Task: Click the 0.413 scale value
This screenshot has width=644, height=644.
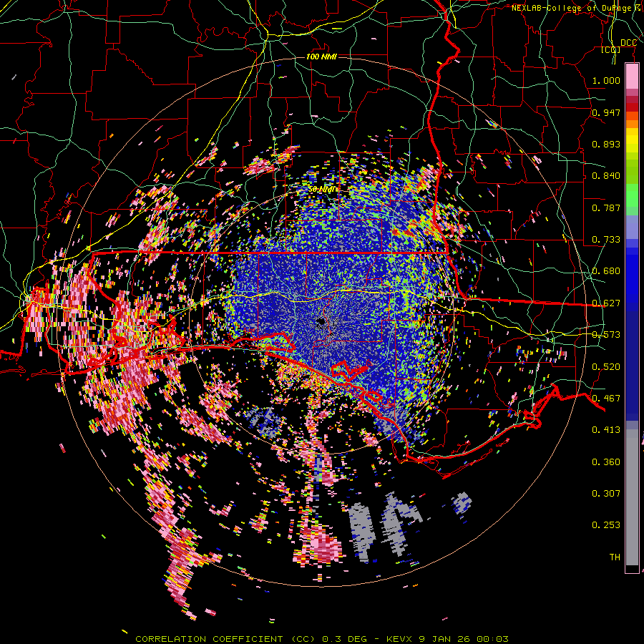Action: coord(606,430)
